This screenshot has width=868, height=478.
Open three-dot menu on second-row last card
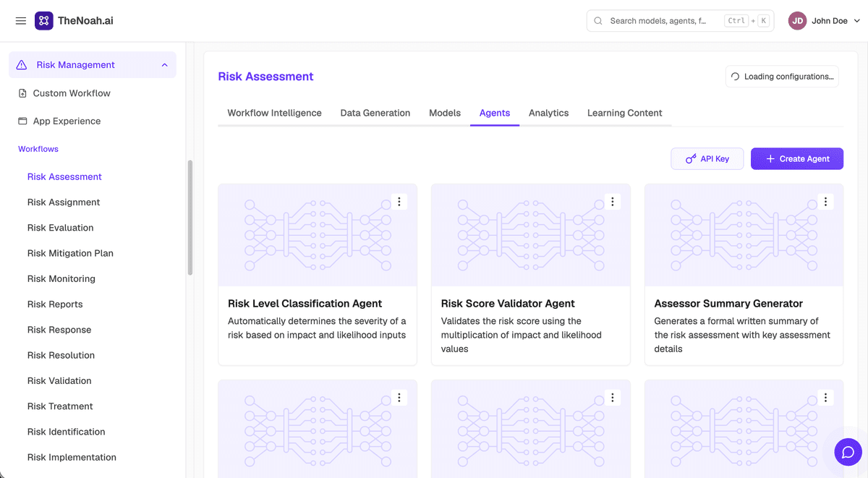click(825, 398)
